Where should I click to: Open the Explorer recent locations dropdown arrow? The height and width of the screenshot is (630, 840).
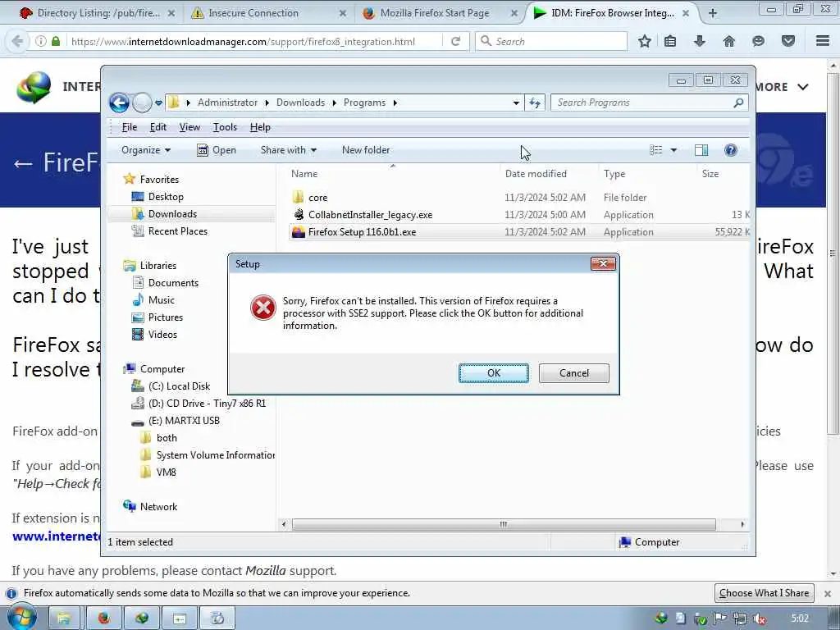(x=158, y=103)
